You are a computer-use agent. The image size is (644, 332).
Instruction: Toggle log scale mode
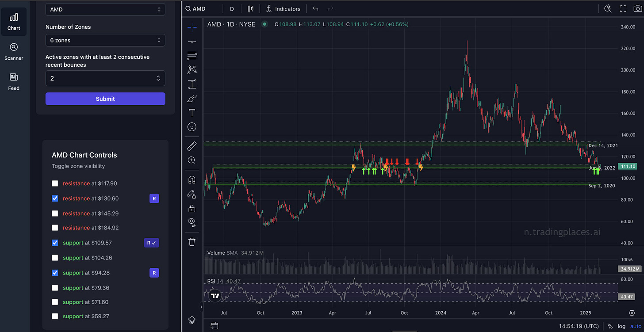[x=622, y=326]
